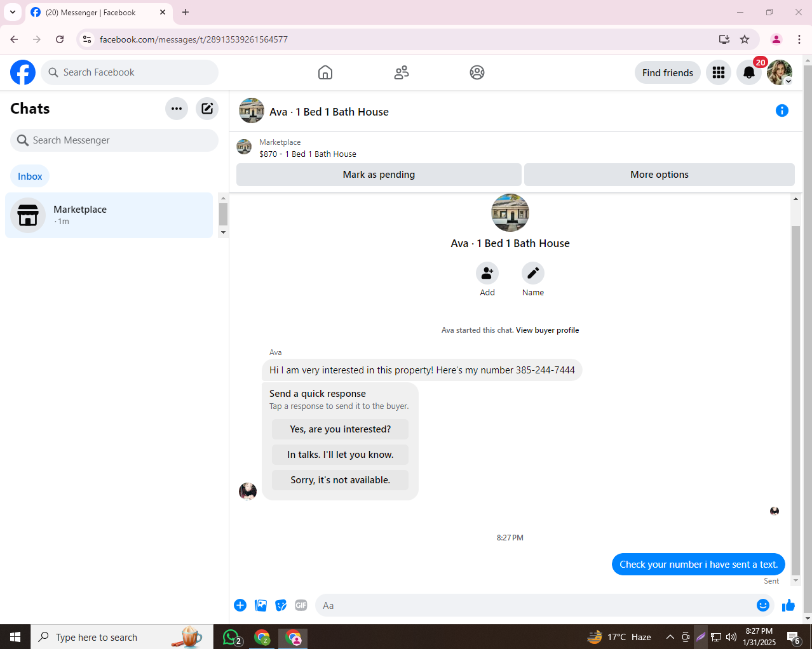Click the chat list scrollbar
The height and width of the screenshot is (649, 812).
223,215
